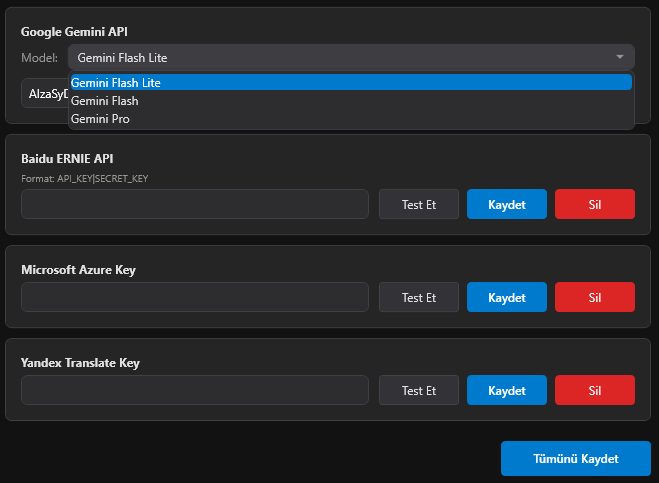Click the Microsoft Azure Key input field

point(195,297)
